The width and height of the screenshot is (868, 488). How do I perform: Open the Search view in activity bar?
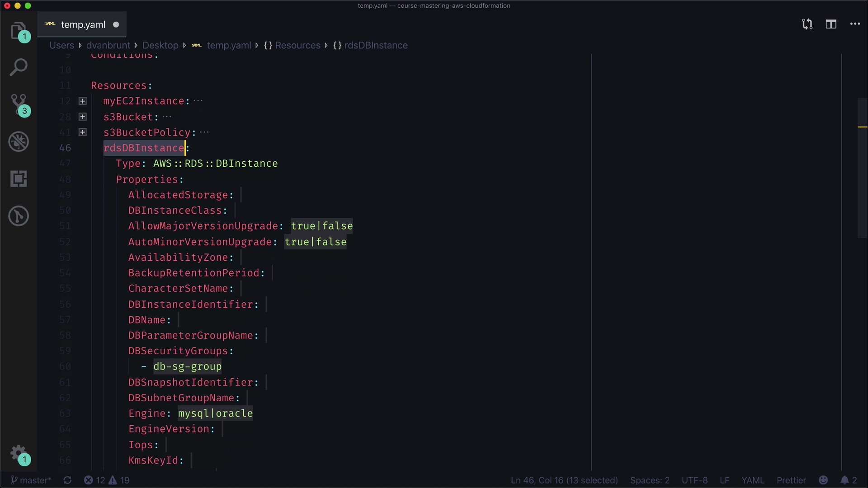point(19,67)
